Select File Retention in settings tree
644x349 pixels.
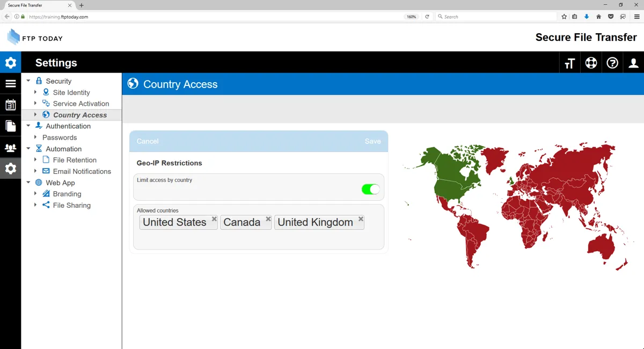tap(75, 160)
